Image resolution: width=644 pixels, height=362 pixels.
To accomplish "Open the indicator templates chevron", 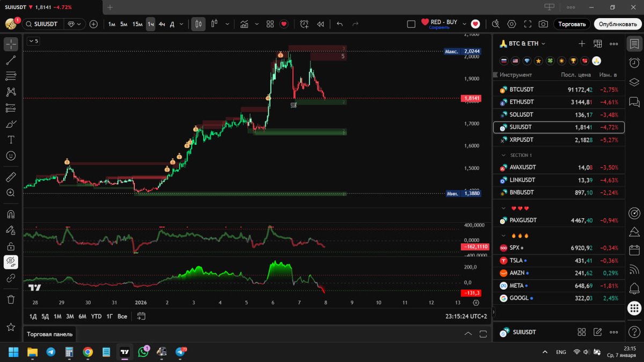I will (x=257, y=24).
